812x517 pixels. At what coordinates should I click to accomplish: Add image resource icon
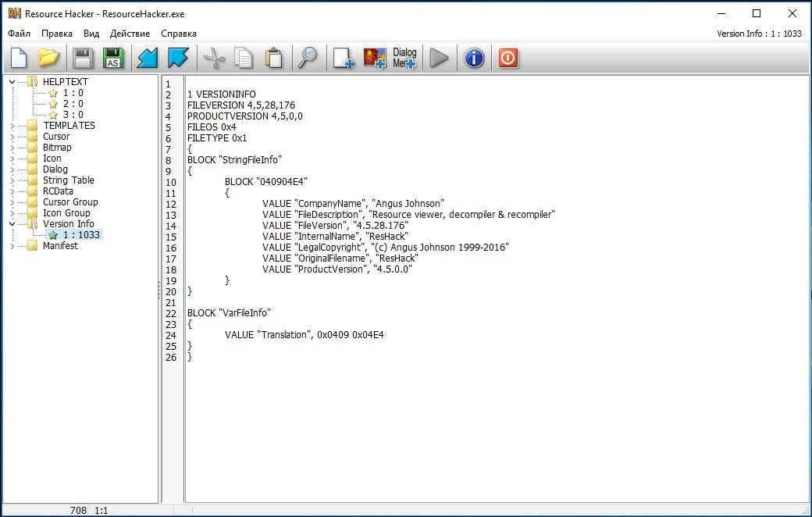point(375,58)
